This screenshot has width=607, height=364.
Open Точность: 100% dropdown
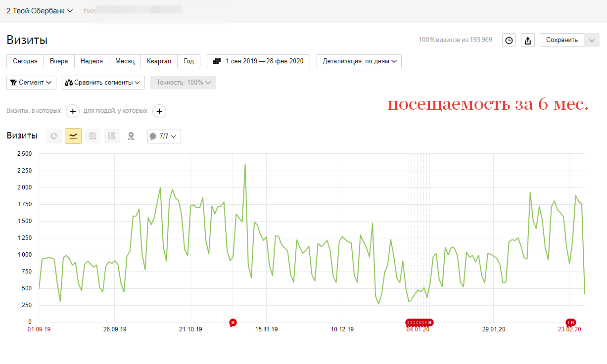point(183,83)
